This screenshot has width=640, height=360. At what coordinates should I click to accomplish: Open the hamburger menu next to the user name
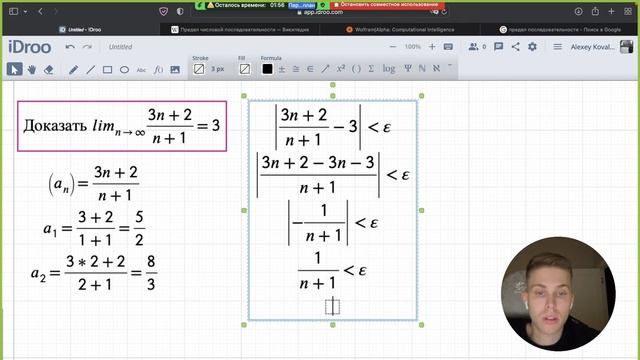[x=558, y=47]
